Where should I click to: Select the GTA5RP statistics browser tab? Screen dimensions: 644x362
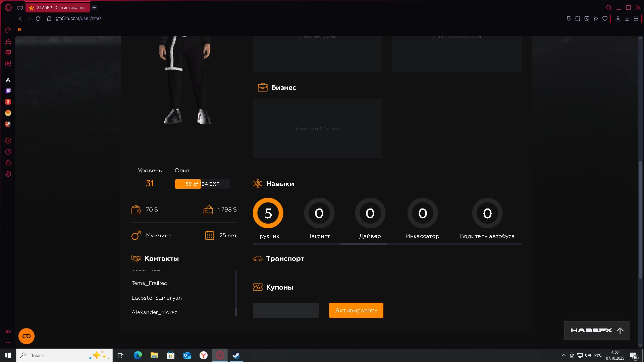tap(58, 7)
